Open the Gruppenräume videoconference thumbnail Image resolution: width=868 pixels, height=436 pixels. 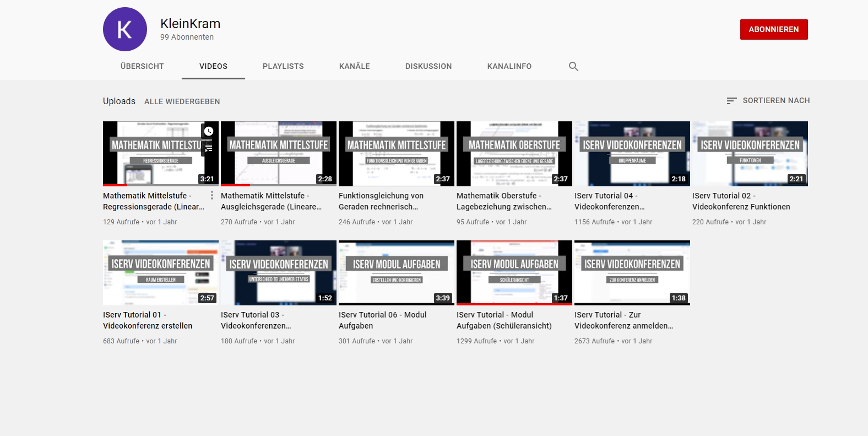pos(632,154)
